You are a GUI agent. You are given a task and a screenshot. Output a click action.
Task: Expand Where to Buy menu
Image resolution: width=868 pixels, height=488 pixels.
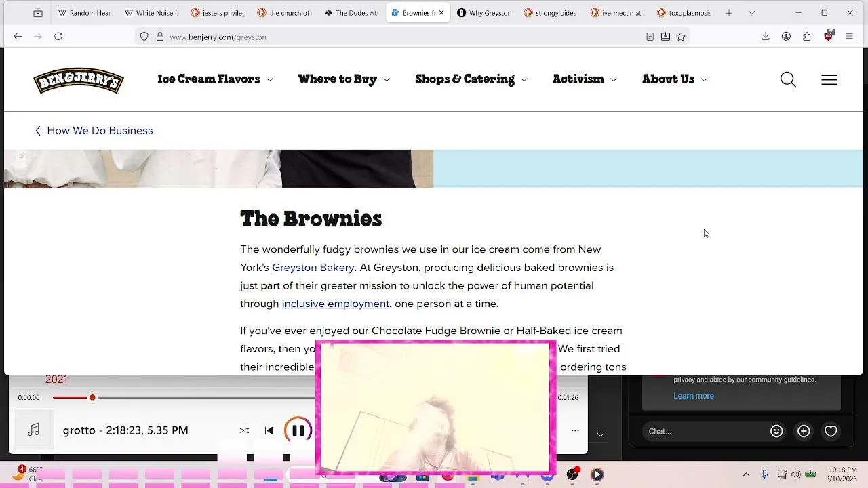(x=344, y=79)
